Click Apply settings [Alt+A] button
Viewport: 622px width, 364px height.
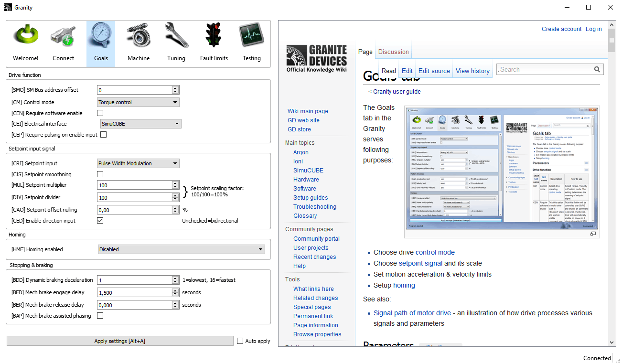(120, 341)
